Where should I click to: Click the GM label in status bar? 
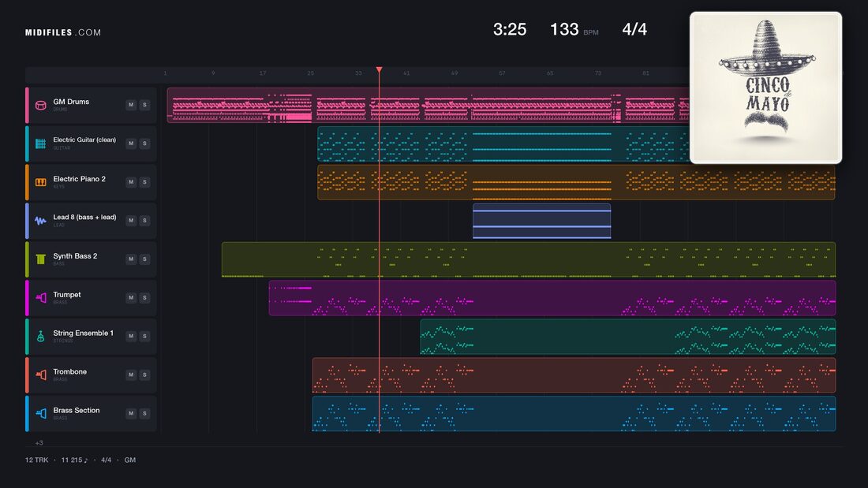pos(130,460)
